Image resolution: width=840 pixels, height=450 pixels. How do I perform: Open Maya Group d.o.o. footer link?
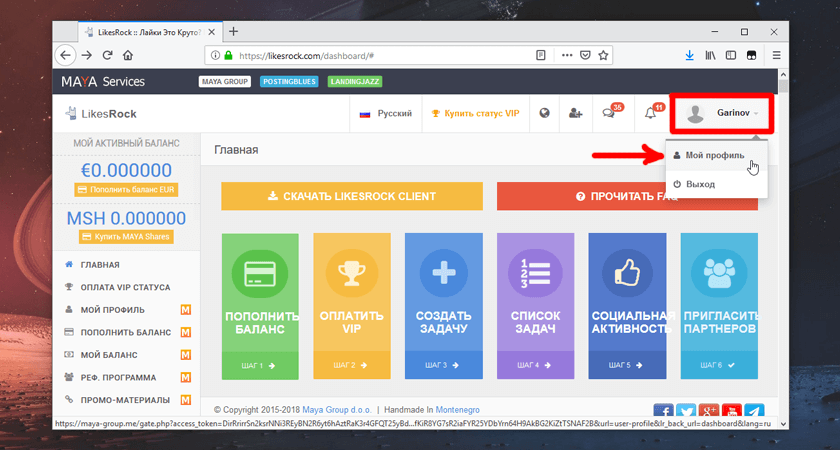pos(337,410)
